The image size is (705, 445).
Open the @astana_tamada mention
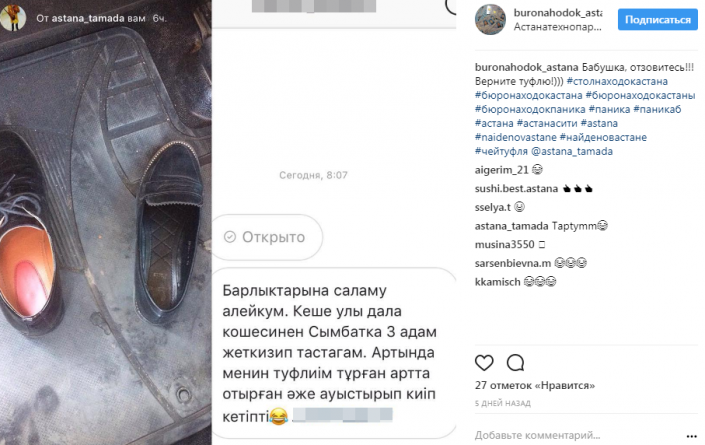pos(572,151)
